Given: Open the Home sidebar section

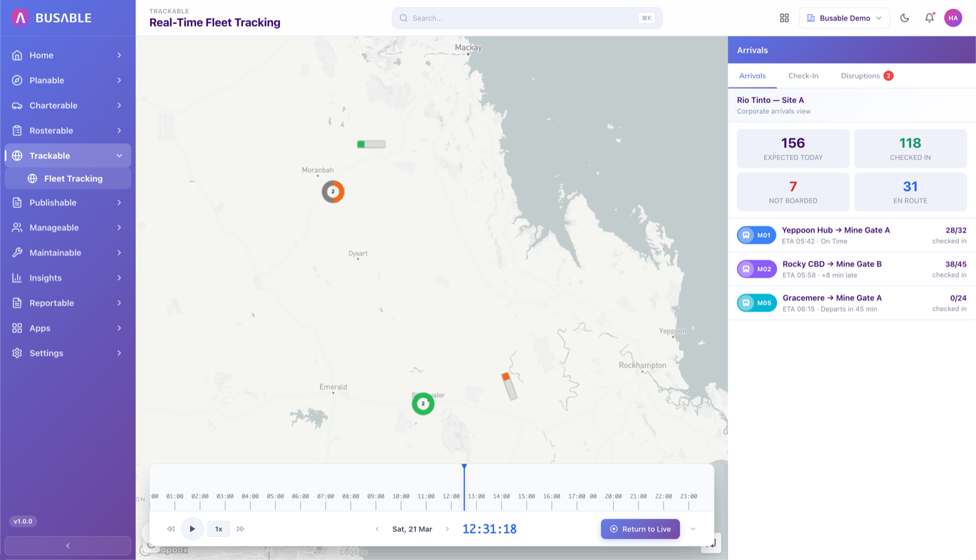Looking at the screenshot, I should coord(68,55).
